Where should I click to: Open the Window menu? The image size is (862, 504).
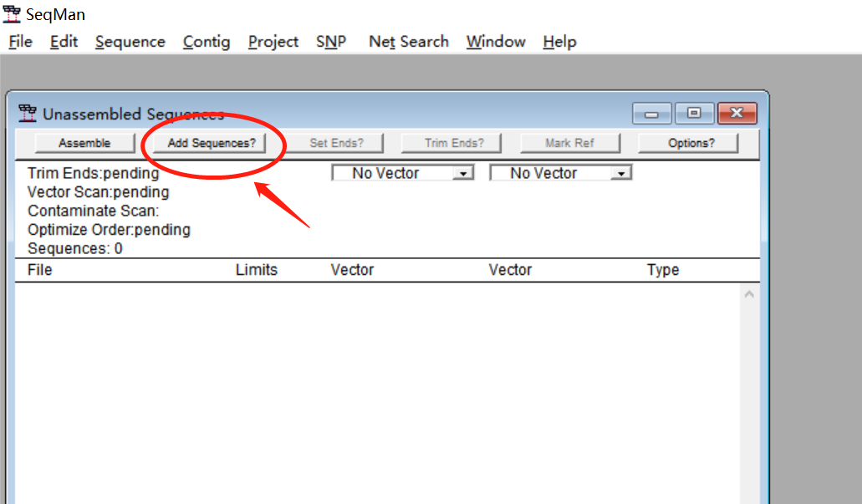point(495,42)
